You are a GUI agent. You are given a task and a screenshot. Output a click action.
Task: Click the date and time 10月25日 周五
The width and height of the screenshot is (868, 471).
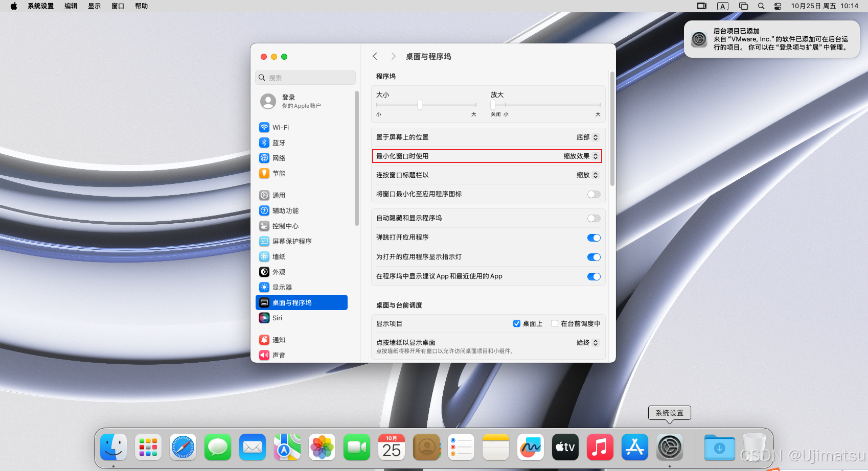coord(825,6)
